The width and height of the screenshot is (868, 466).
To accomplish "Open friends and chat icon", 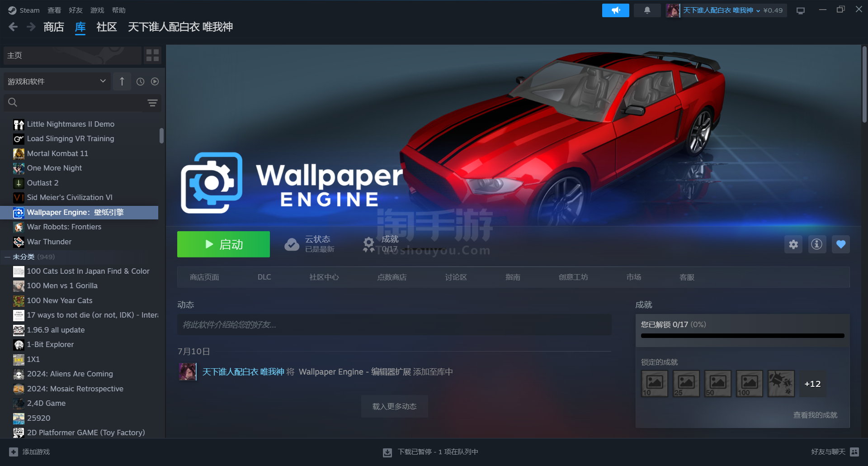I will [x=854, y=452].
